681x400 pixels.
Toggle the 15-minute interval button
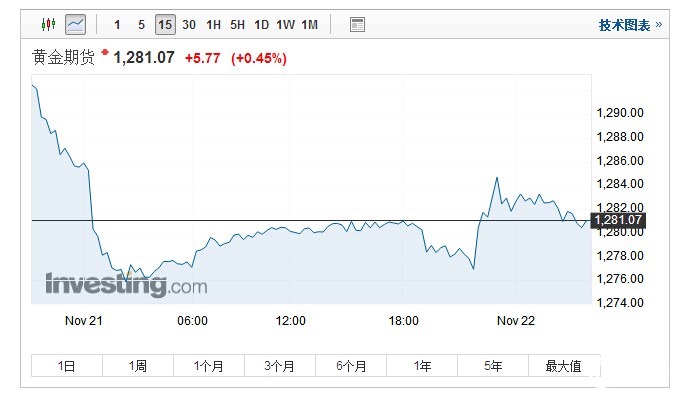(x=164, y=24)
